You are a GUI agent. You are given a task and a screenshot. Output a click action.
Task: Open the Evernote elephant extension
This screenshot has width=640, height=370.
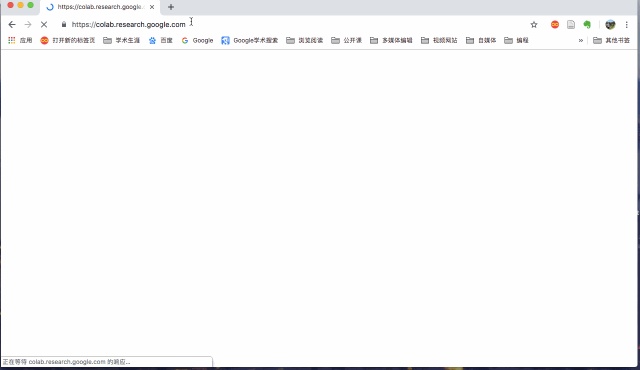[x=587, y=24]
